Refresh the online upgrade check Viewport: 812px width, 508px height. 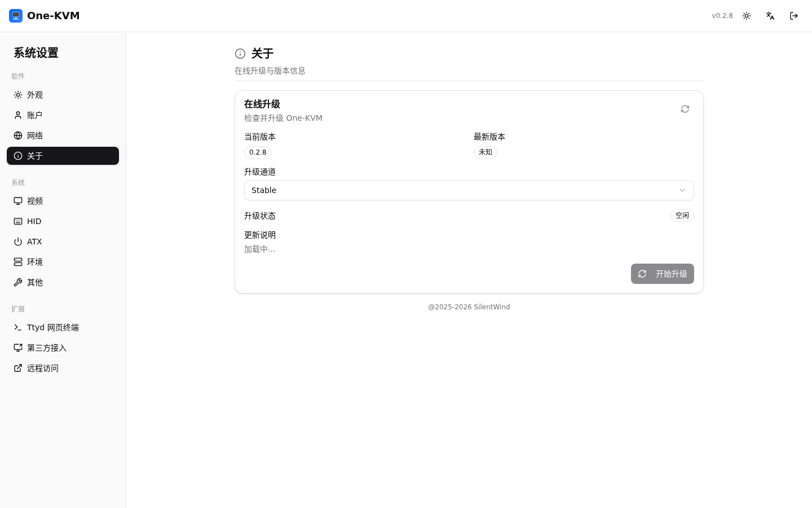685,109
